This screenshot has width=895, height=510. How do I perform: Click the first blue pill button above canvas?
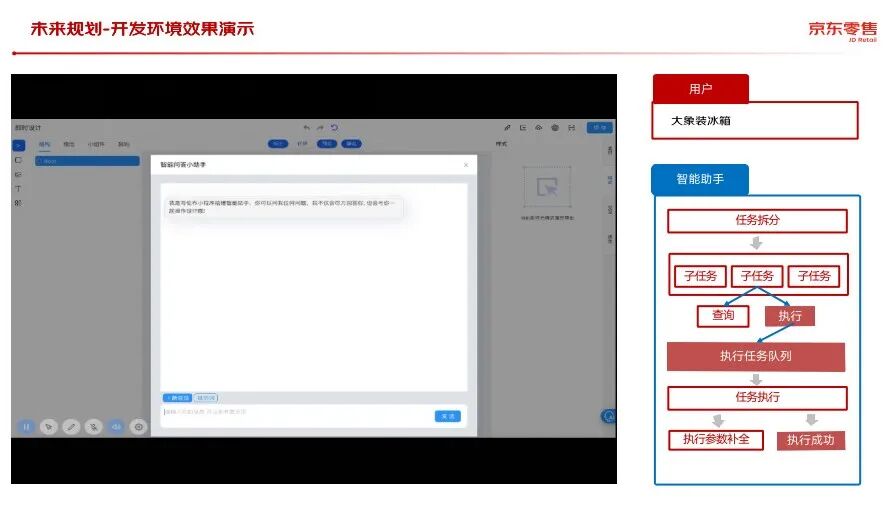tap(278, 144)
